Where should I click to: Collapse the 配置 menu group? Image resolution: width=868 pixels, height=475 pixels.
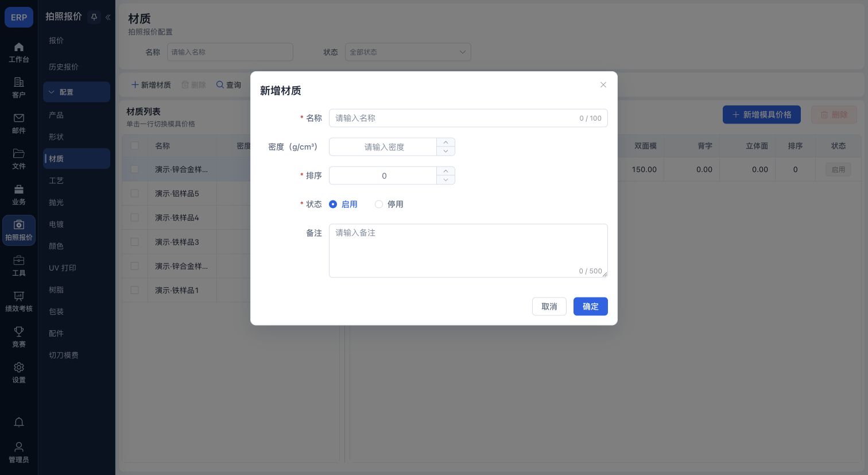(x=76, y=92)
